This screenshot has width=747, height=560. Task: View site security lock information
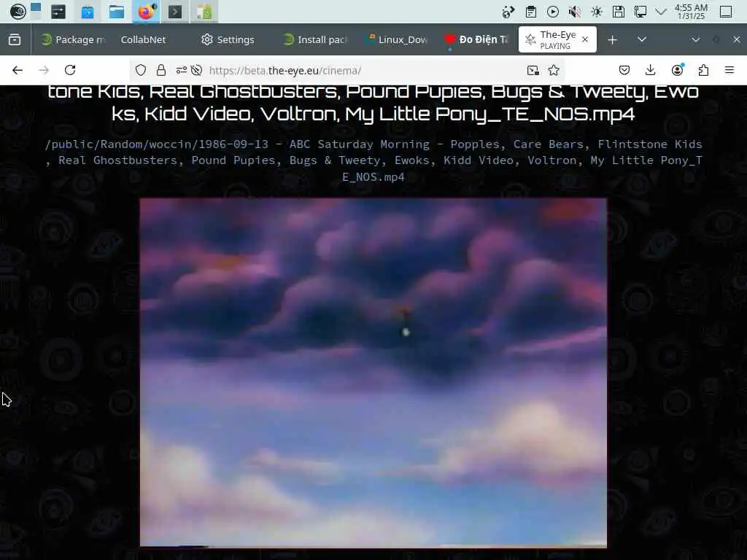161,70
